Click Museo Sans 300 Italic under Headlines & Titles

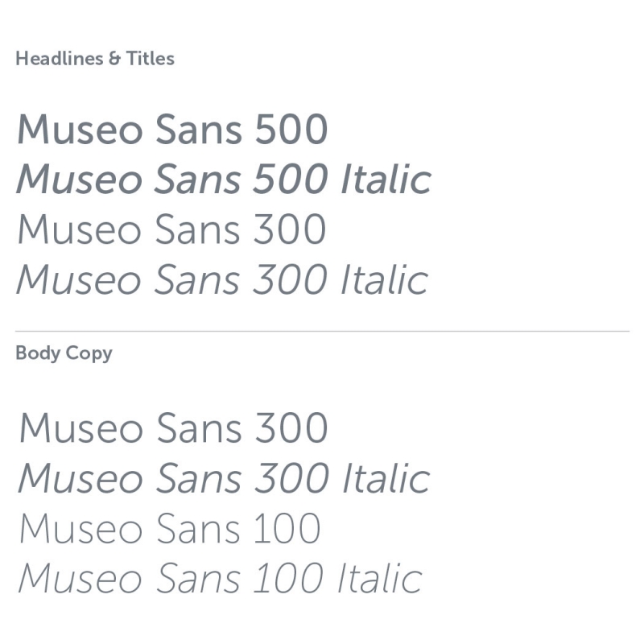coord(222,279)
